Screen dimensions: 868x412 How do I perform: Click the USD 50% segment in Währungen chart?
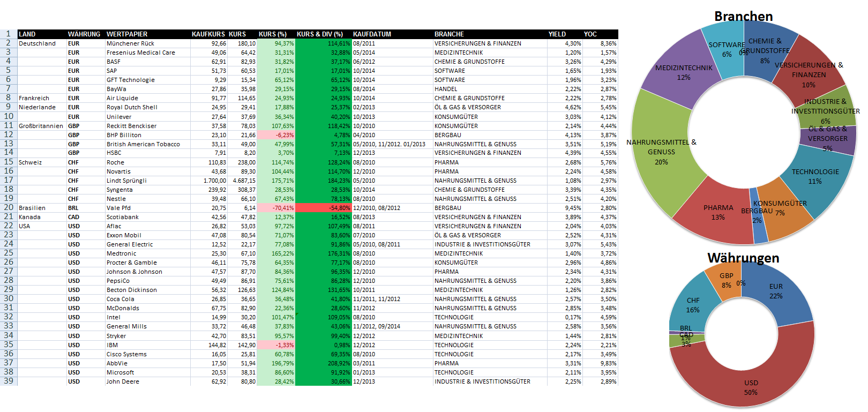pos(750,387)
